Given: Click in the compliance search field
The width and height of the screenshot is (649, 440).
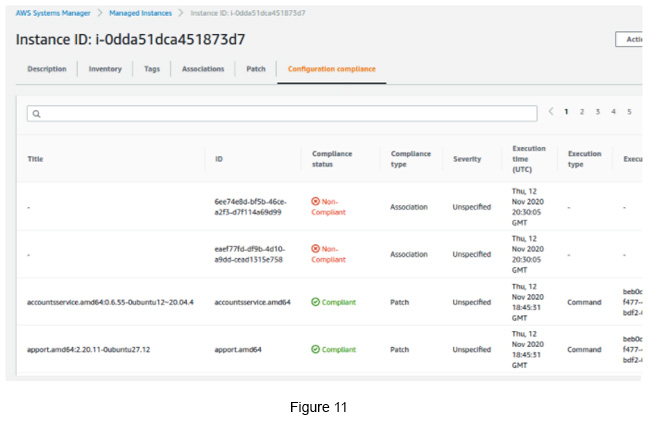Looking at the screenshot, I should click(x=280, y=114).
